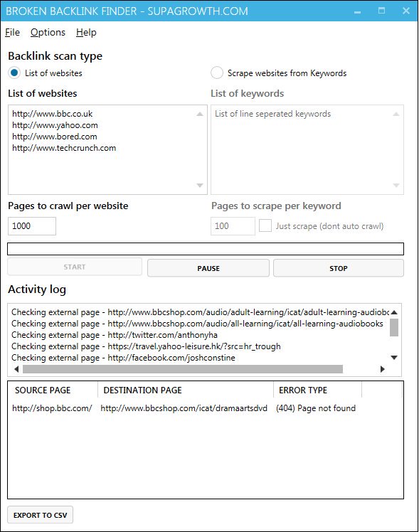Click the 'Pages to crawl per website' field
This screenshot has width=419, height=532.
(x=32, y=226)
